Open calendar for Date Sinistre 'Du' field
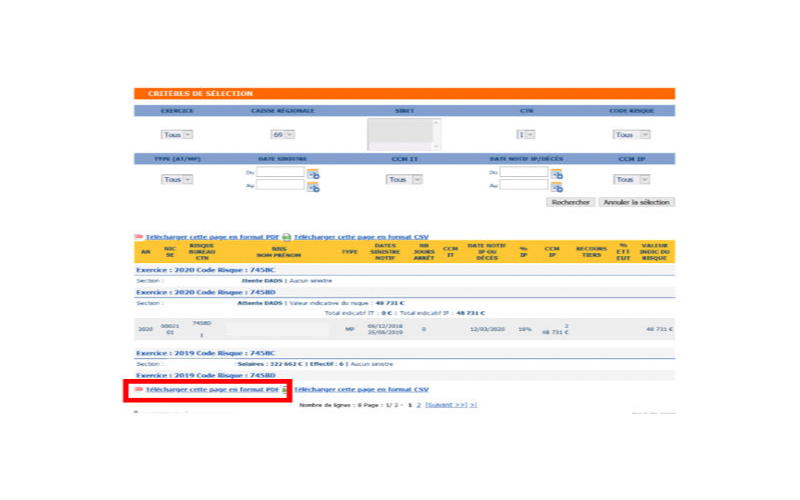Screen dimensions: 800x500 [x=313, y=174]
